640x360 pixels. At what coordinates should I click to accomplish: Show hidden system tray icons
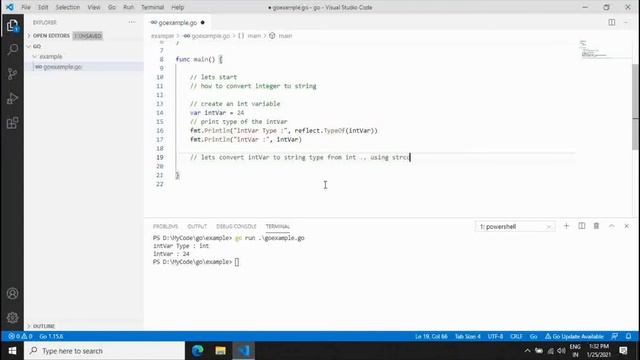pos(527,351)
